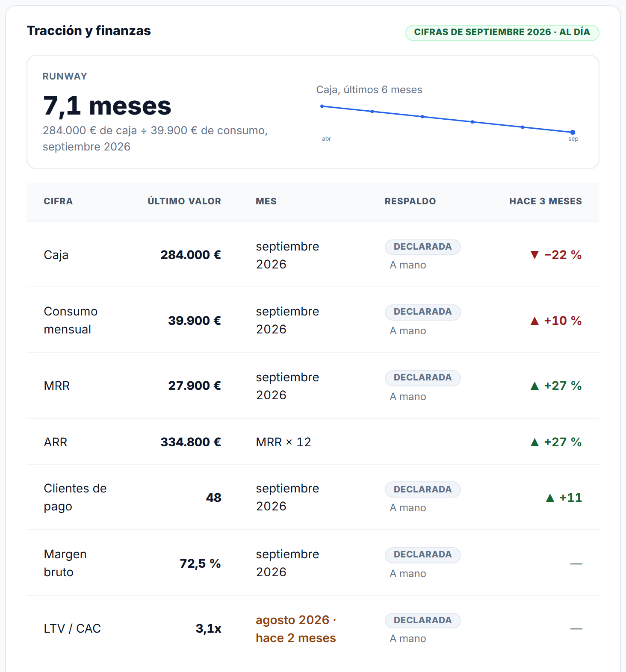
Task: Select the first data point above "abr"
Action: point(322,106)
